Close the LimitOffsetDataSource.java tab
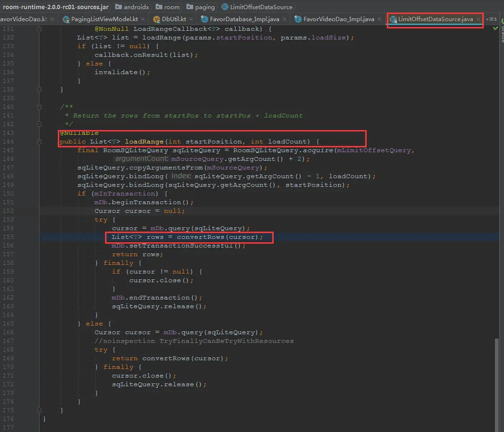Image resolution: width=504 pixels, height=432 pixels. [x=478, y=19]
